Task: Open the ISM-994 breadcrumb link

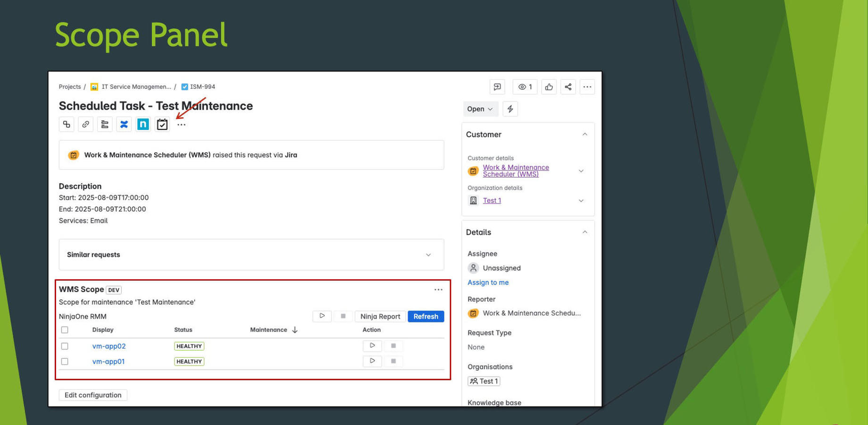Action: (202, 87)
